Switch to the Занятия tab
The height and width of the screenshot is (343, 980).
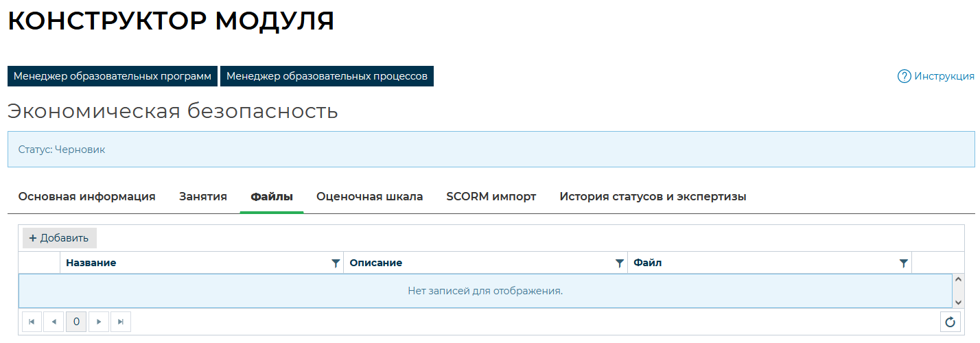click(203, 197)
